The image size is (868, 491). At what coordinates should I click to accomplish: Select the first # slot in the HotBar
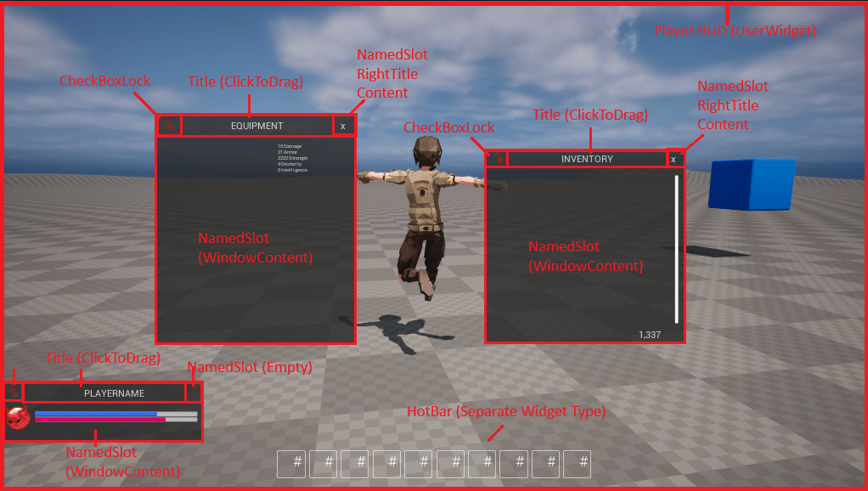click(x=291, y=464)
